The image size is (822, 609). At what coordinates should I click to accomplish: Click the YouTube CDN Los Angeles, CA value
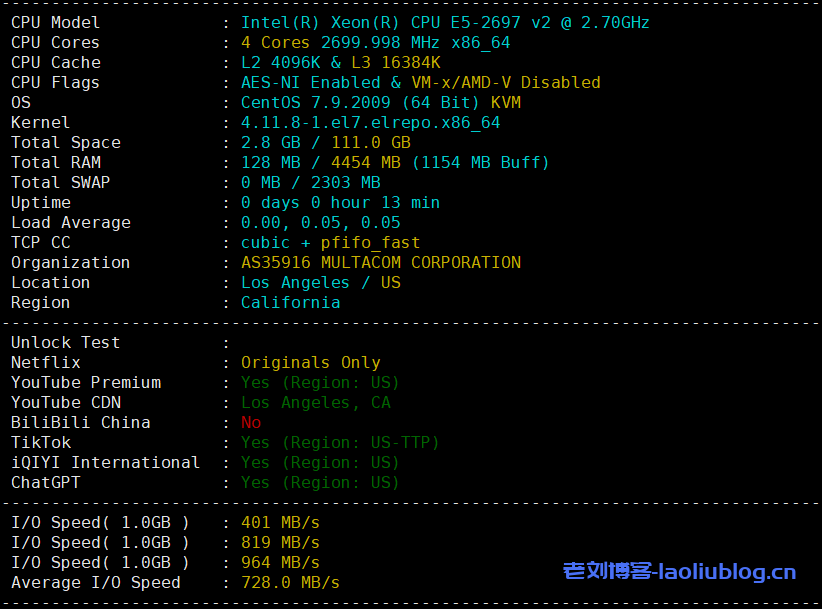point(315,402)
